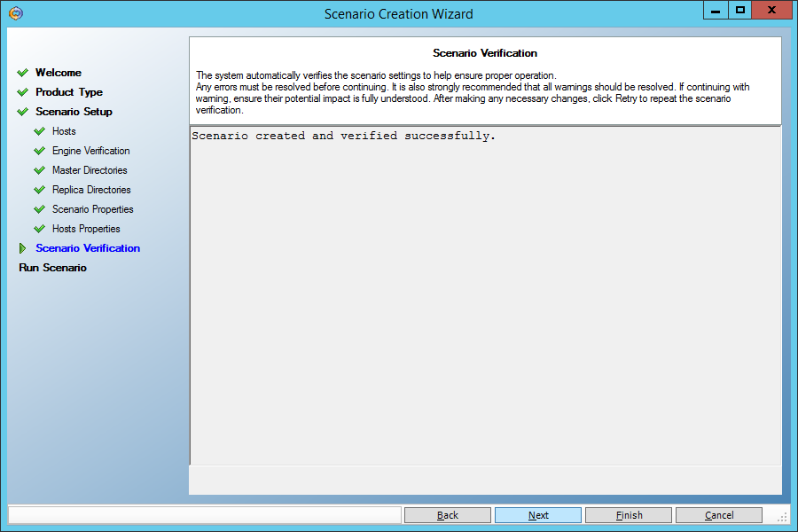Click the Back button
Image resolution: width=798 pixels, height=532 pixels.
pyautogui.click(x=448, y=515)
